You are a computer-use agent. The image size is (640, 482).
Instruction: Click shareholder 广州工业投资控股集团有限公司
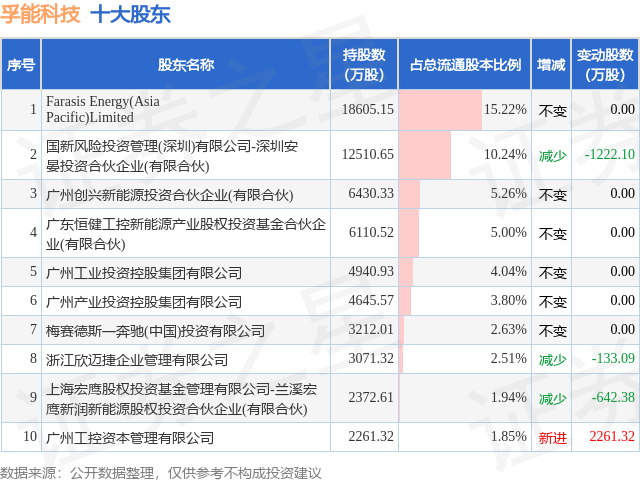145,272
